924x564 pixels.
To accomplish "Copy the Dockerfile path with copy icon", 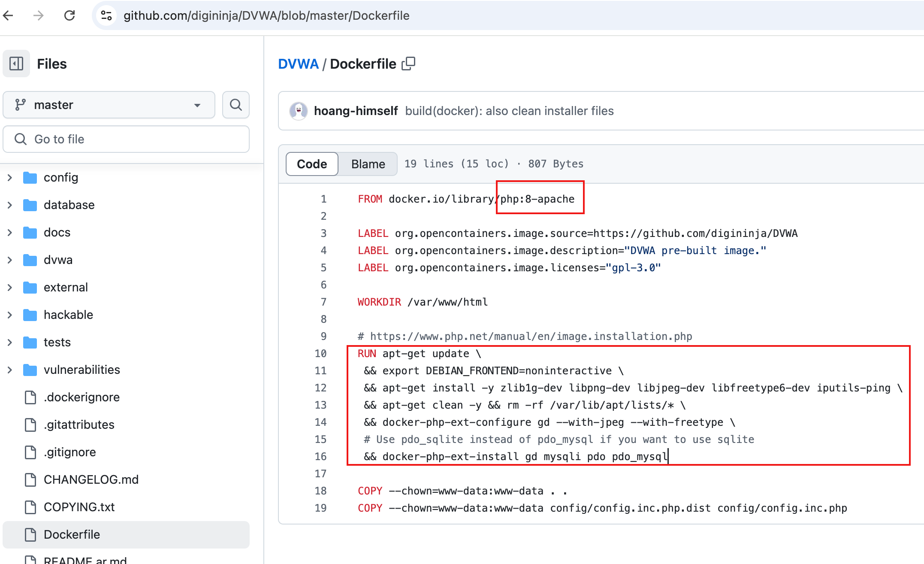I will tap(408, 64).
